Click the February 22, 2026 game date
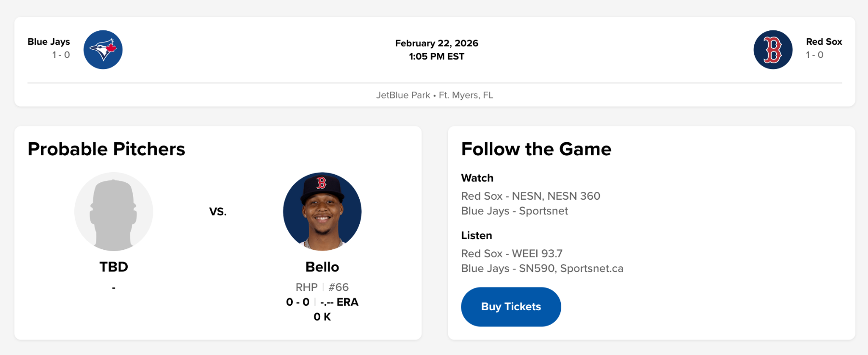 (x=436, y=43)
